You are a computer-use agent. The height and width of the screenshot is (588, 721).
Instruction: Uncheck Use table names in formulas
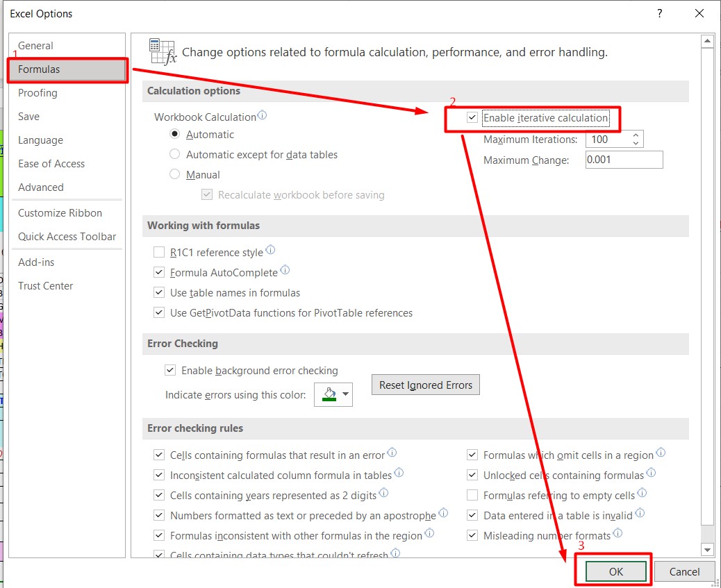[159, 292]
